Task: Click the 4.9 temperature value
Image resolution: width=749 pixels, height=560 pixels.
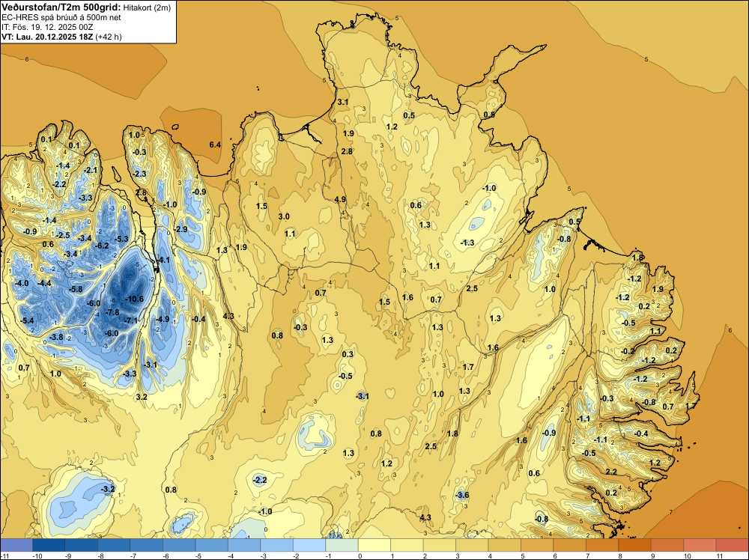Action: (340, 200)
